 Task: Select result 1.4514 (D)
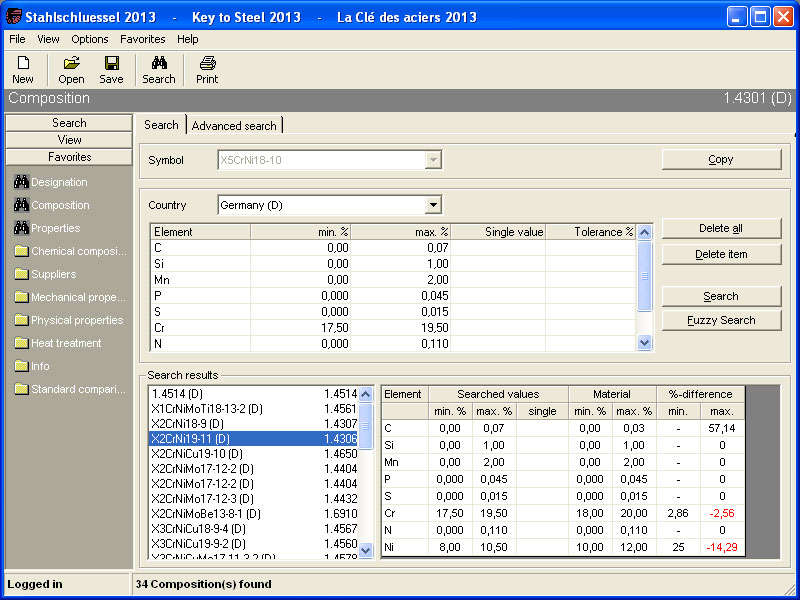tap(254, 394)
